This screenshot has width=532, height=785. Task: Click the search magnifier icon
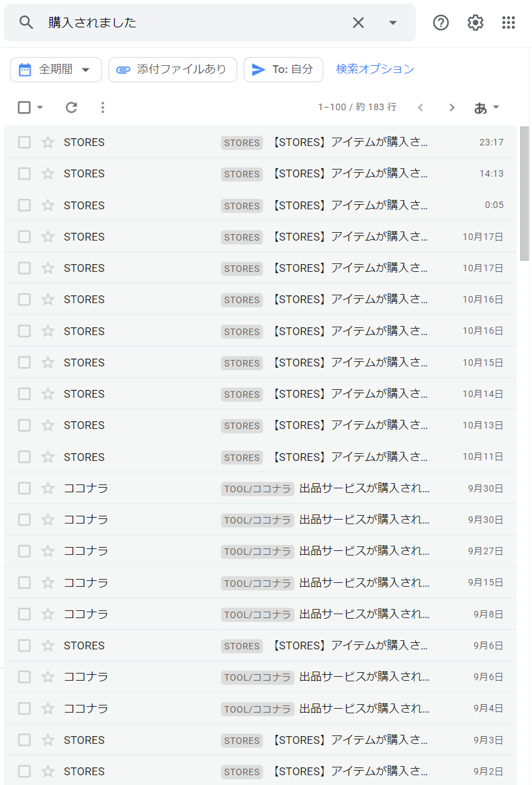click(26, 23)
